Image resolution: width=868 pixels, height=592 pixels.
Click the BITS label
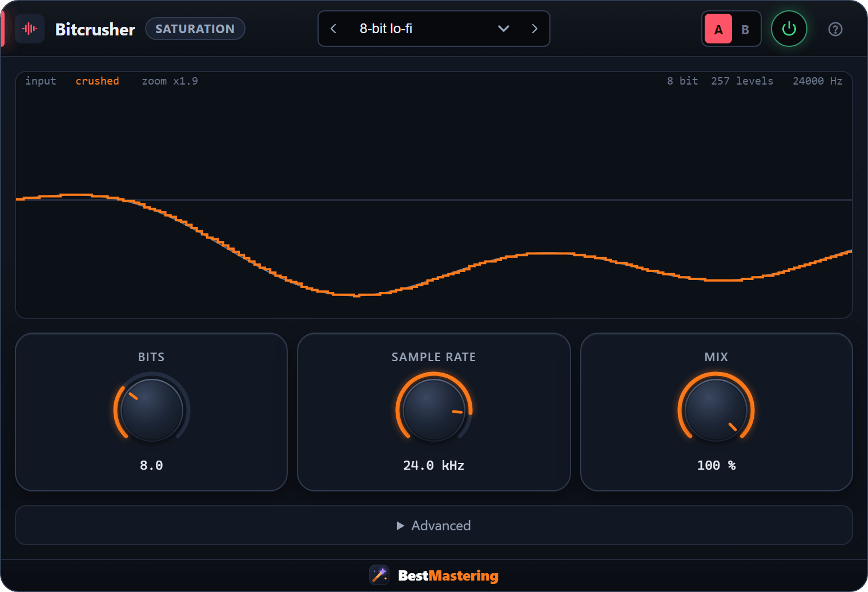click(x=151, y=357)
